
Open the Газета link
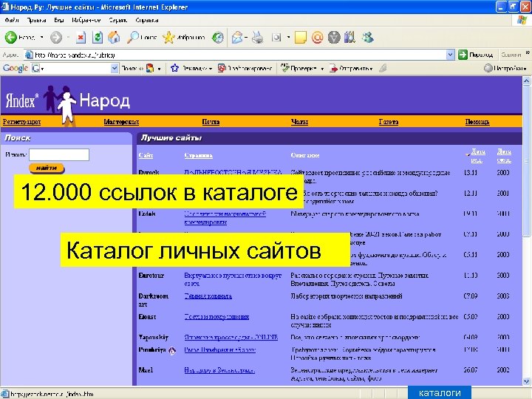pyautogui.click(x=389, y=122)
